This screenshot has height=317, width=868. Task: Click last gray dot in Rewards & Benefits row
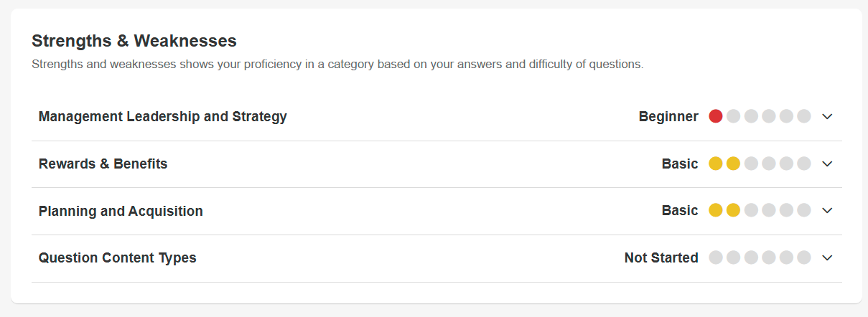(803, 164)
